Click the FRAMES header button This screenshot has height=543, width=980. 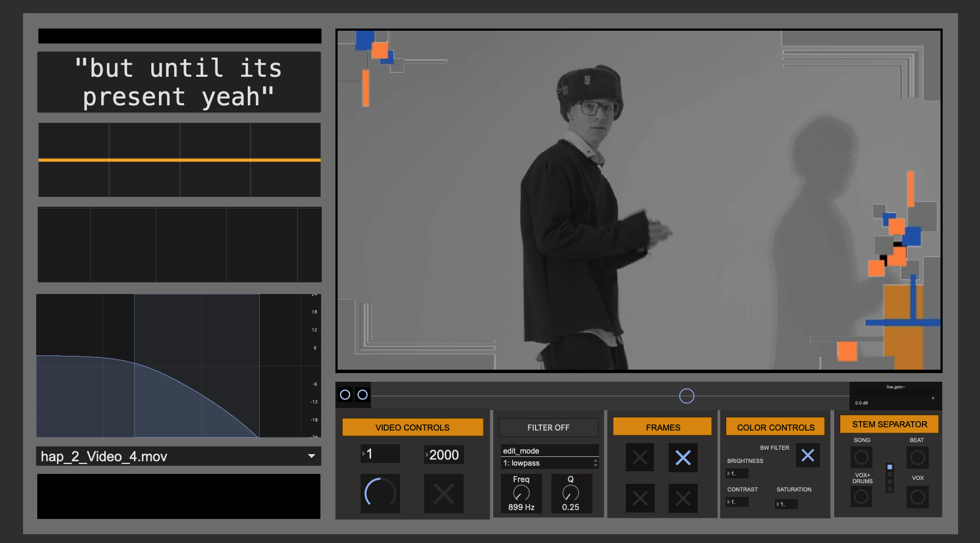pyautogui.click(x=662, y=427)
